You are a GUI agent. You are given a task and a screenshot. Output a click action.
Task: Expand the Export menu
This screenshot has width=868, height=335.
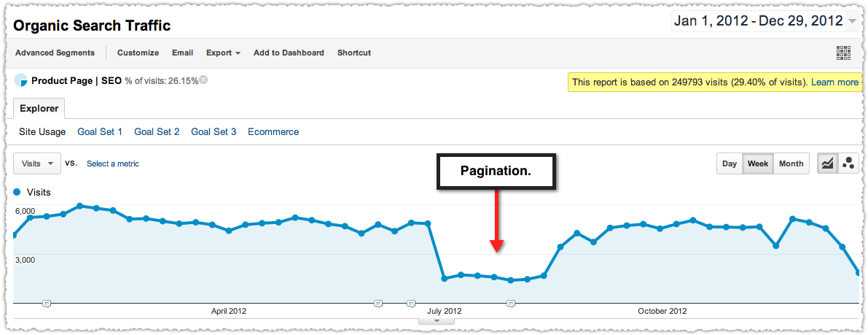click(223, 53)
